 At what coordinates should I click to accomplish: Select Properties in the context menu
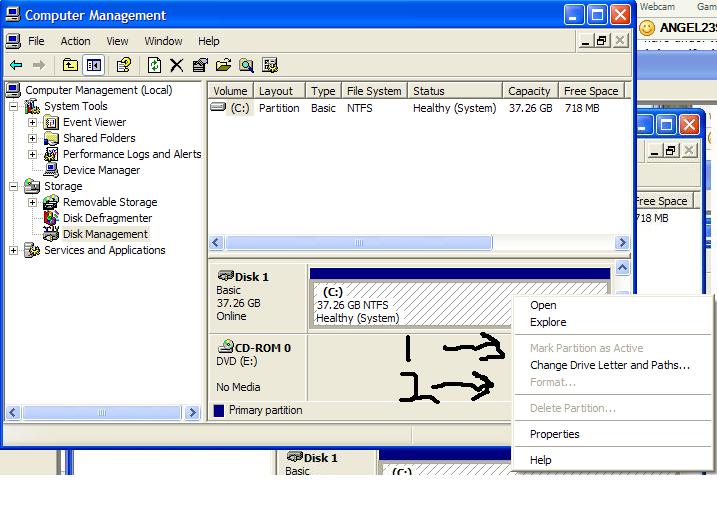tap(554, 434)
